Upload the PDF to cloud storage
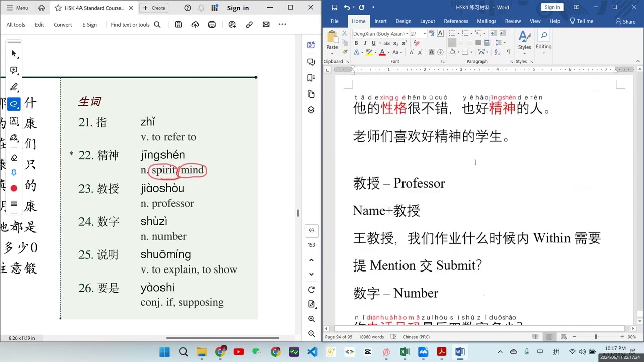Image resolution: width=644 pixels, height=362 pixels. [195, 24]
